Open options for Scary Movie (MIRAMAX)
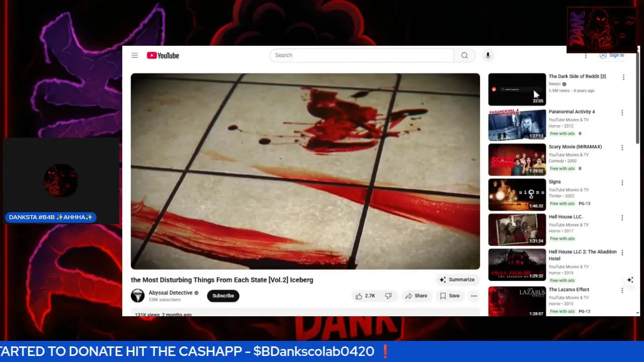The image size is (644, 362). (x=622, y=148)
